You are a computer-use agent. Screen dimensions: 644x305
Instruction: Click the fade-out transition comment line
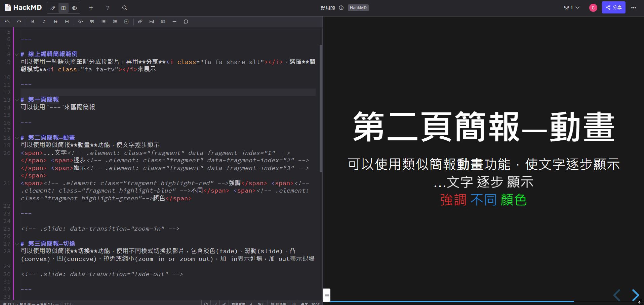point(102,274)
